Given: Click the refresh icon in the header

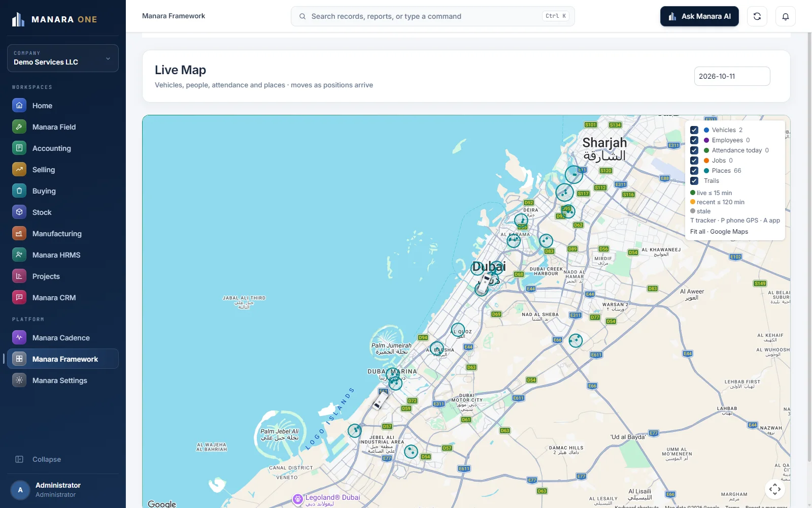Looking at the screenshot, I should 757,16.
